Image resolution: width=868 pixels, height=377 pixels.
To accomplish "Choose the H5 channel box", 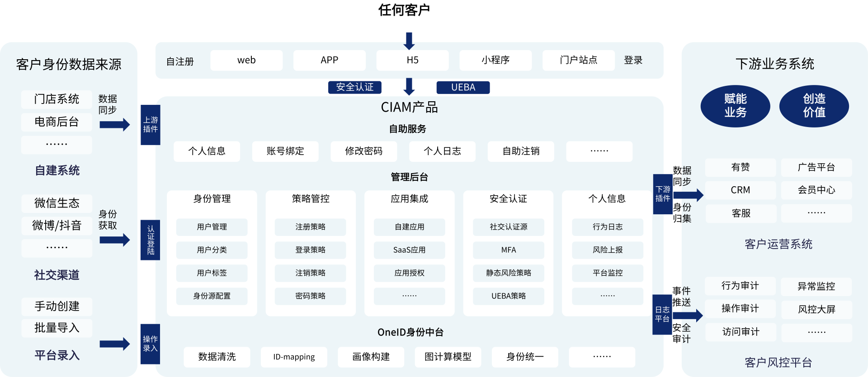I will (x=412, y=60).
